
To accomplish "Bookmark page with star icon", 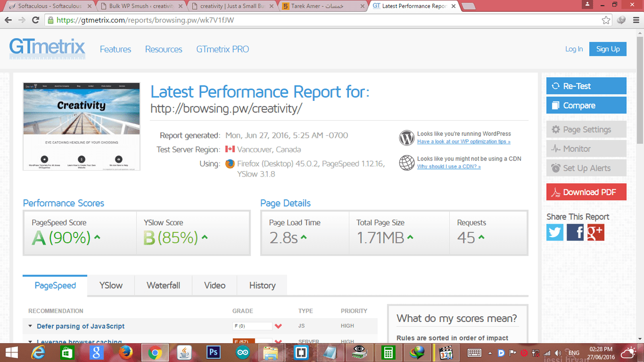I will point(606,20).
